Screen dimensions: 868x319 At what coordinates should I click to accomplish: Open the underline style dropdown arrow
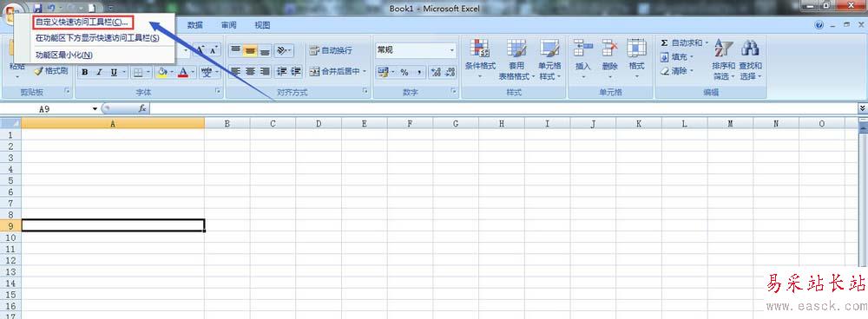click(124, 72)
